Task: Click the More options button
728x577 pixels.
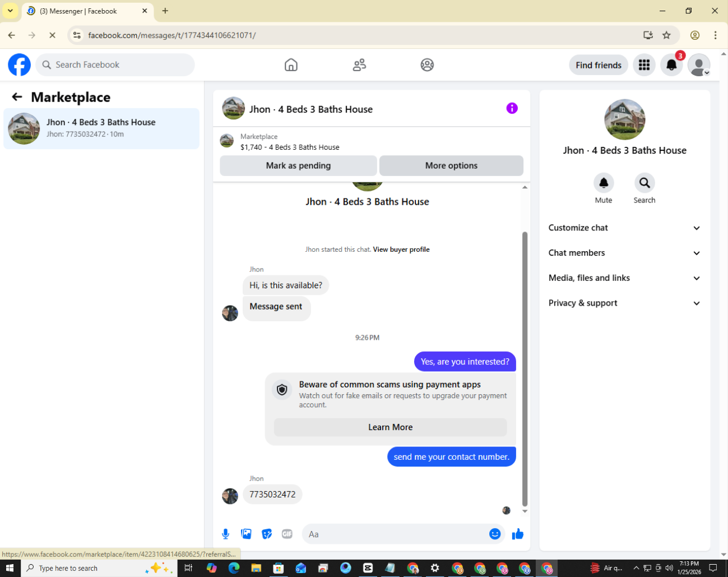Action: 451,165
